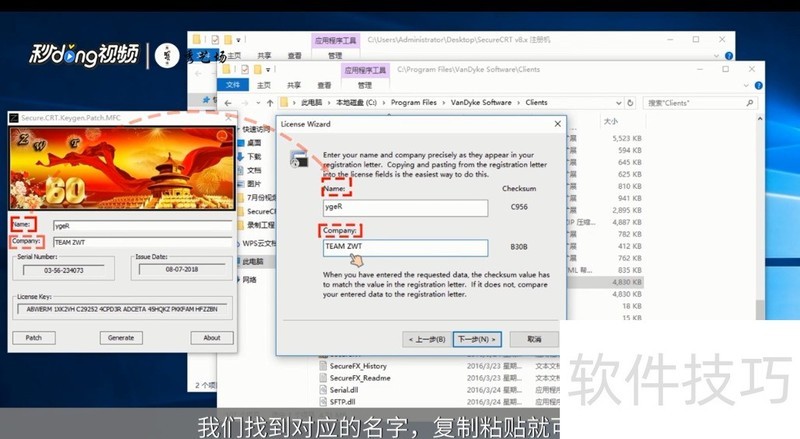Click the search "Clients" box
Screen dimensions: 800x439
tap(700, 103)
